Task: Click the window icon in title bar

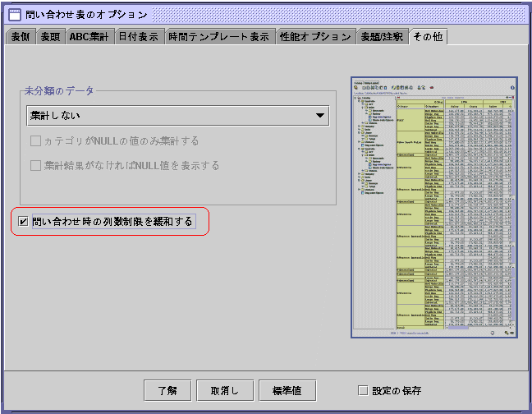Action: click(15, 14)
